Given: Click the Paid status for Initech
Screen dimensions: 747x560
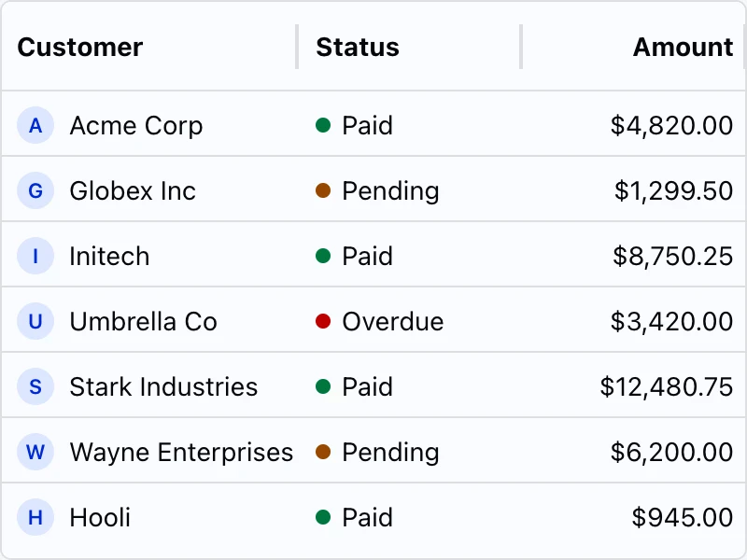Looking at the screenshot, I should pos(367,256).
